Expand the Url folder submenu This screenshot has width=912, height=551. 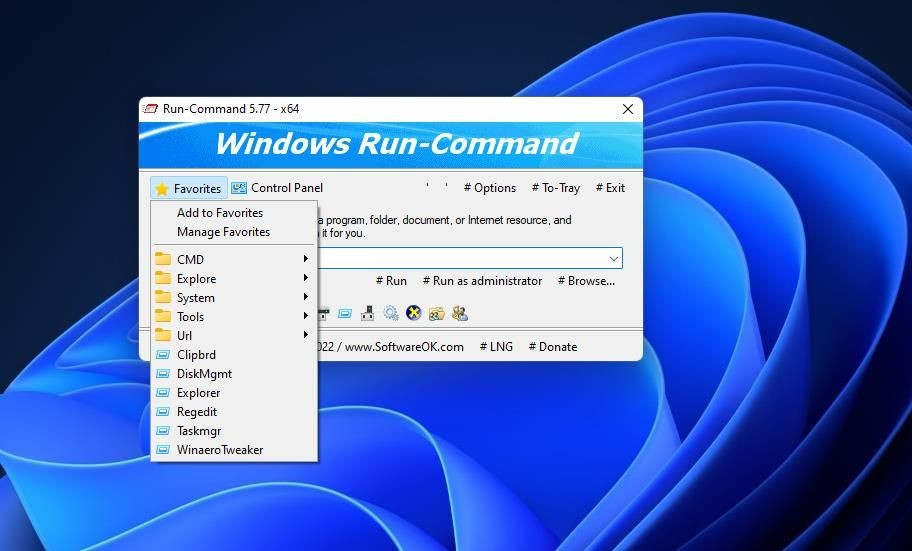(234, 336)
